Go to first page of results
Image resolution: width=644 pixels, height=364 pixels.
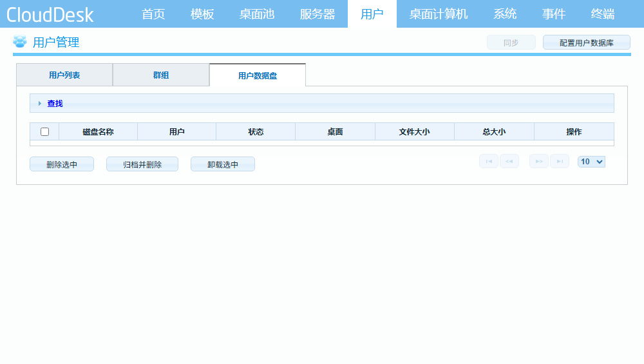point(489,161)
